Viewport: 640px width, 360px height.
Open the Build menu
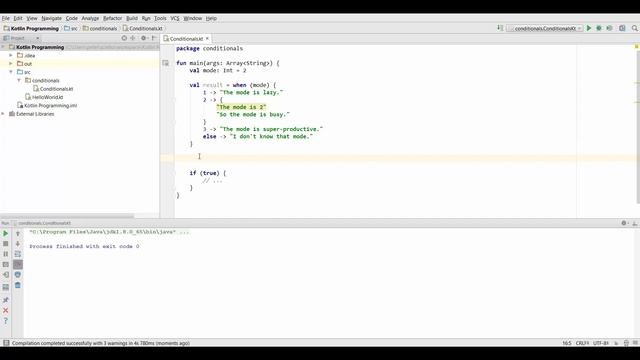[132, 18]
